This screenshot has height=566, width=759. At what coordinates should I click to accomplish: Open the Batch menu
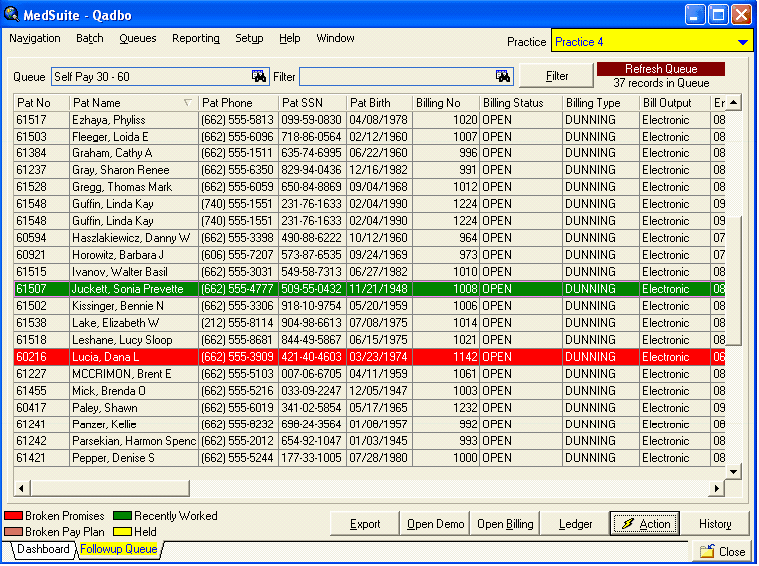[x=90, y=38]
